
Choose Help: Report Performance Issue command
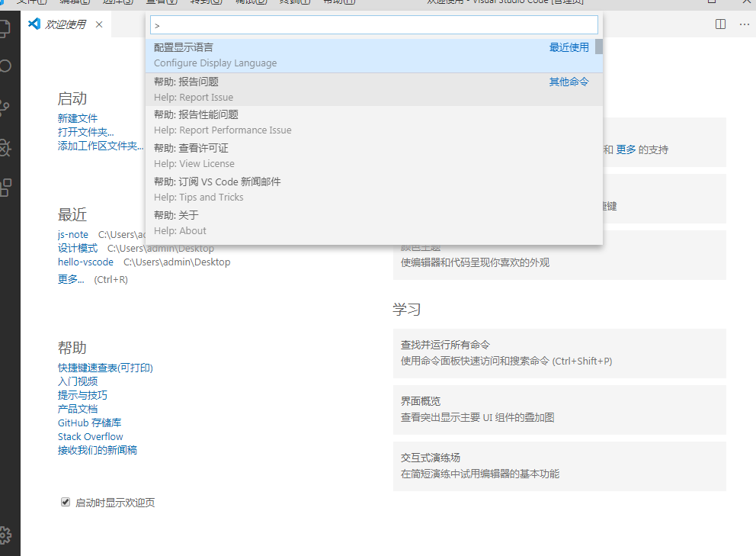pyautogui.click(x=374, y=123)
